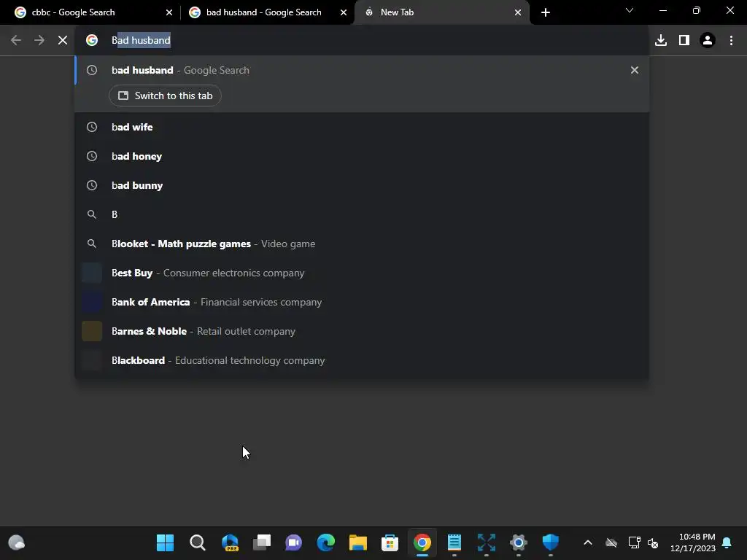
Task: Select Blooket - Math puzzle games suggestion
Action: coord(362,244)
